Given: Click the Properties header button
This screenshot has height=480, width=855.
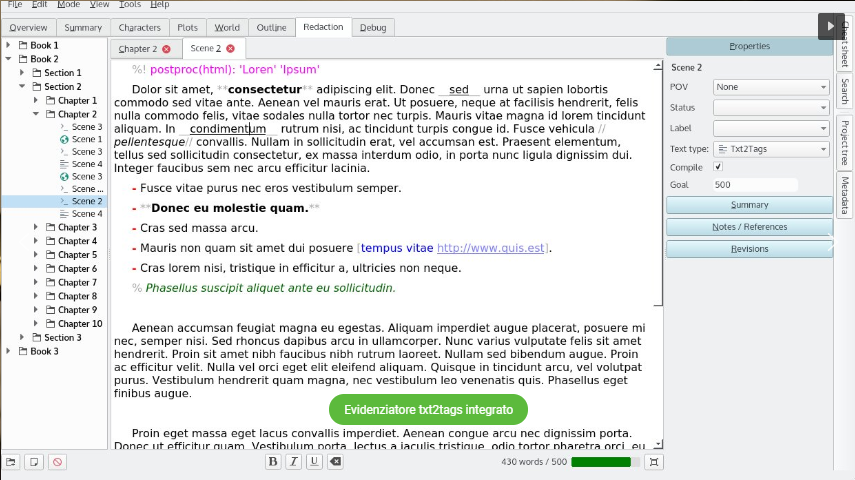Looking at the screenshot, I should click(750, 46).
